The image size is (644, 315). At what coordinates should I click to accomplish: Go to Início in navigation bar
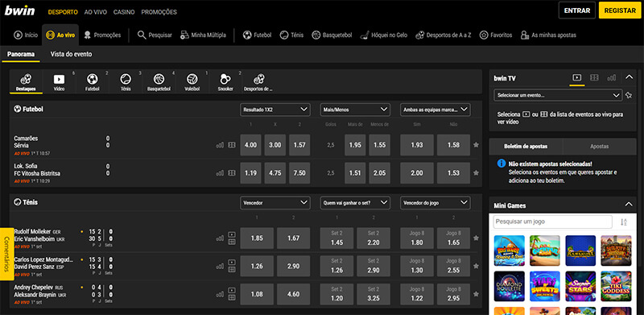(x=26, y=35)
